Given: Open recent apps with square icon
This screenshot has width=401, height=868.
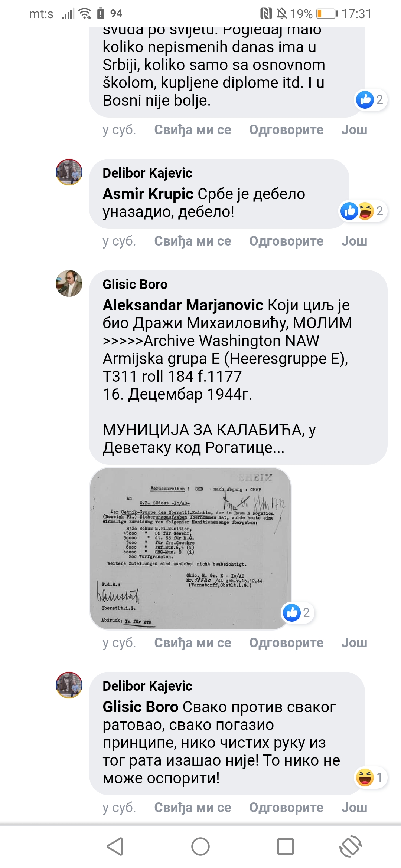Looking at the screenshot, I should tap(286, 847).
